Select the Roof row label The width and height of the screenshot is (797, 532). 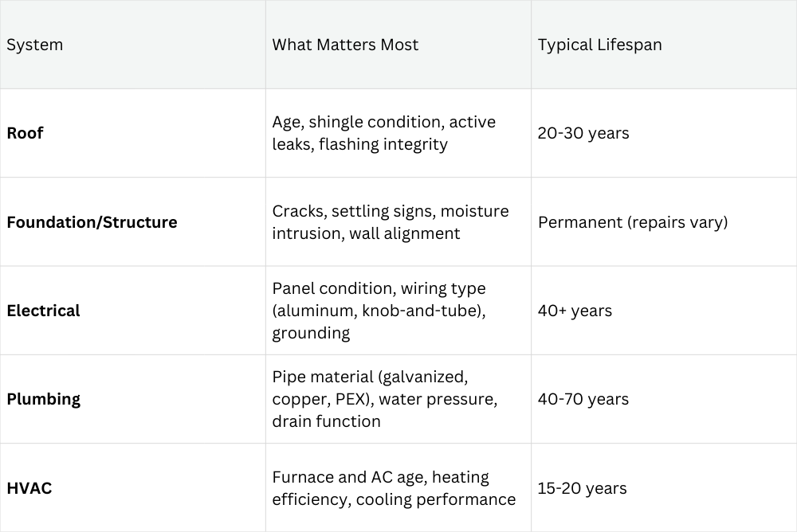point(25,133)
